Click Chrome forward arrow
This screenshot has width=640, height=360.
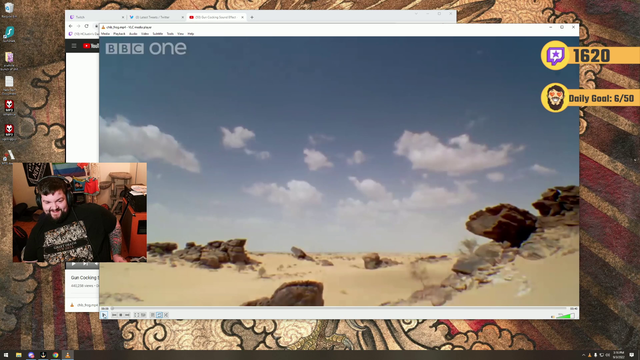point(78,26)
